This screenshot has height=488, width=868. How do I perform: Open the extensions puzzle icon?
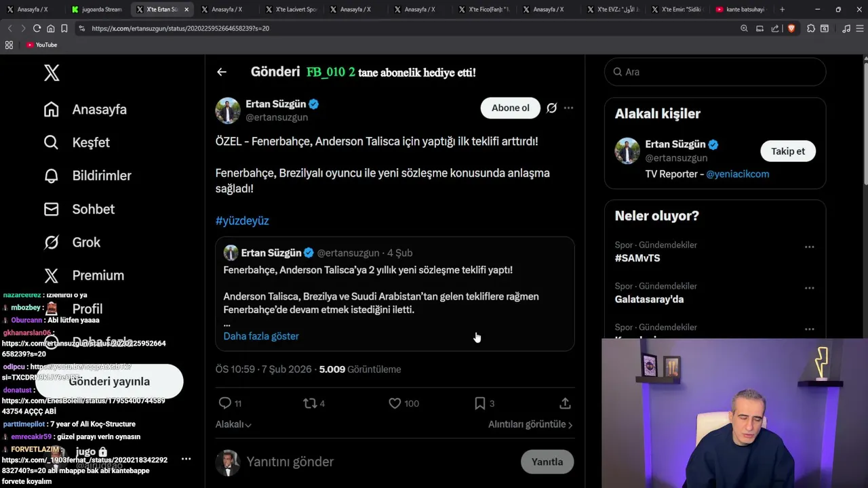pyautogui.click(x=810, y=28)
